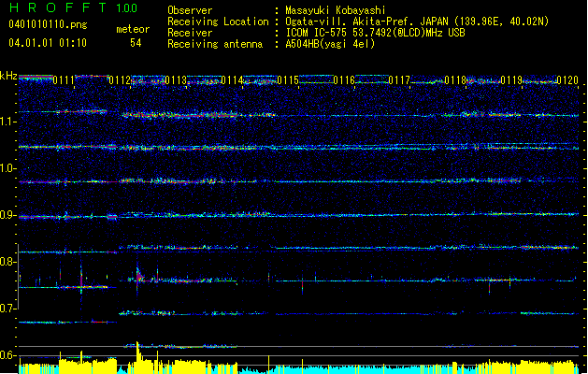Click the HROFFT 1.0.0 title text
This screenshot has width=588, height=374.
[x=74, y=7]
